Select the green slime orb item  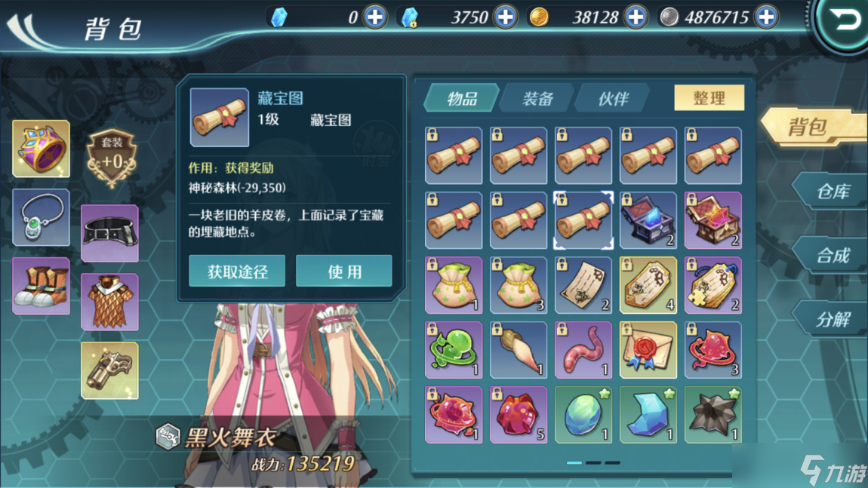(454, 350)
